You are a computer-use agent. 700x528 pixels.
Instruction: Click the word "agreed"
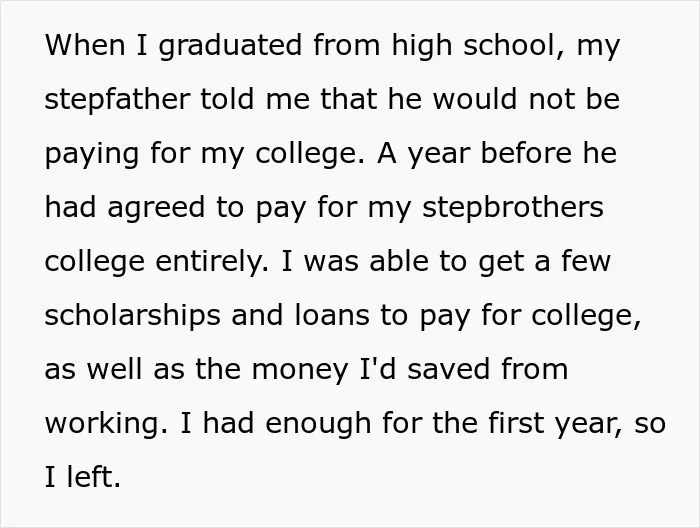[x=157, y=209]
